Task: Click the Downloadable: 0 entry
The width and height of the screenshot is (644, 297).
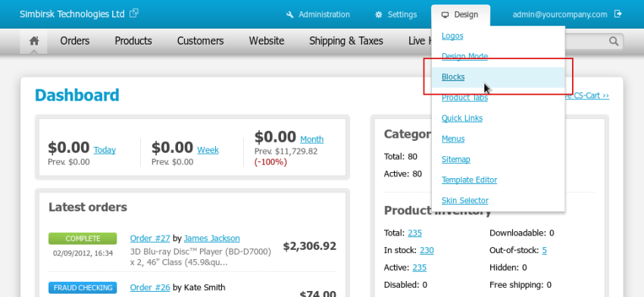Action: (521, 233)
